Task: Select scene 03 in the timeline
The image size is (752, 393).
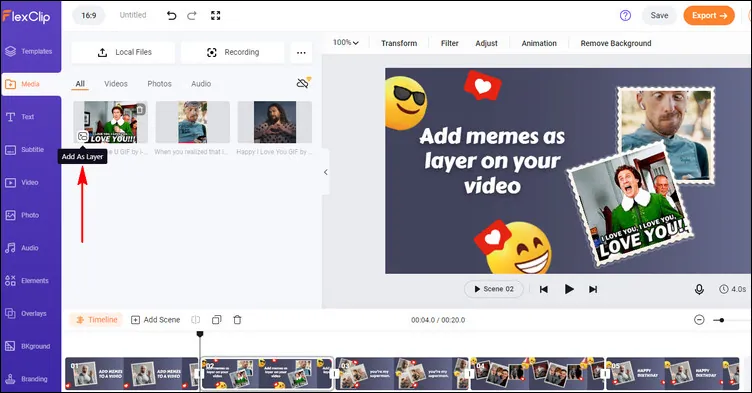Action: pos(402,373)
